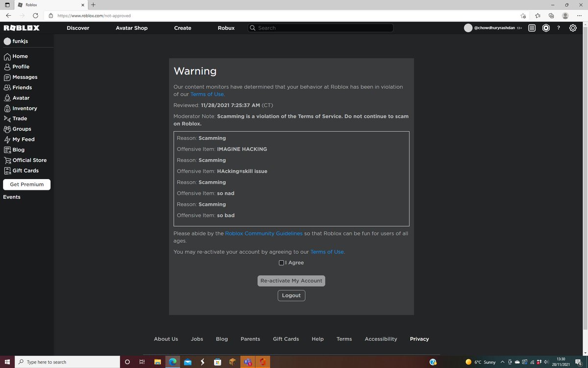The width and height of the screenshot is (588, 368).
Task: Open first Terms of Use link
Action: 207,94
